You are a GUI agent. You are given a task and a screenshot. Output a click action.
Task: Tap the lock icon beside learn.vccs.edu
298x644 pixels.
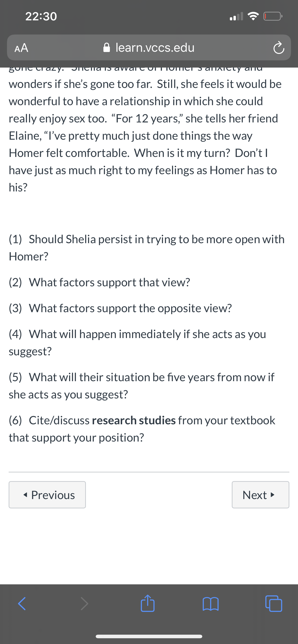click(x=107, y=47)
